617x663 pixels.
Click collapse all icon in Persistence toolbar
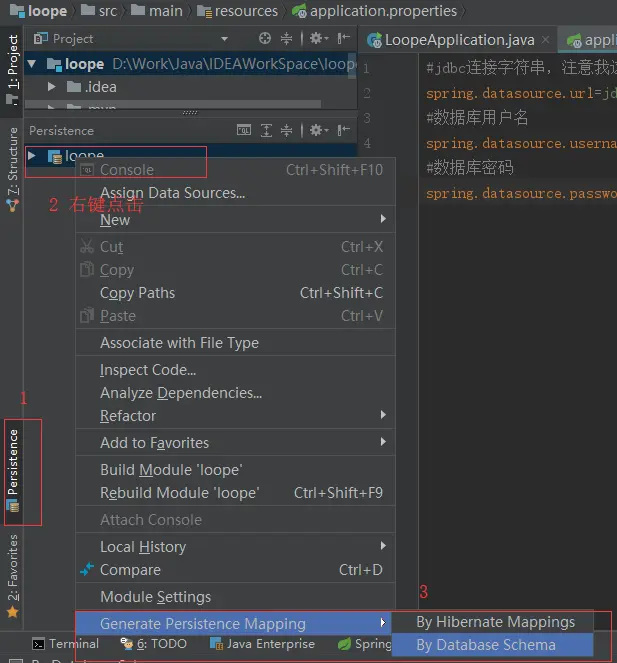(286, 130)
